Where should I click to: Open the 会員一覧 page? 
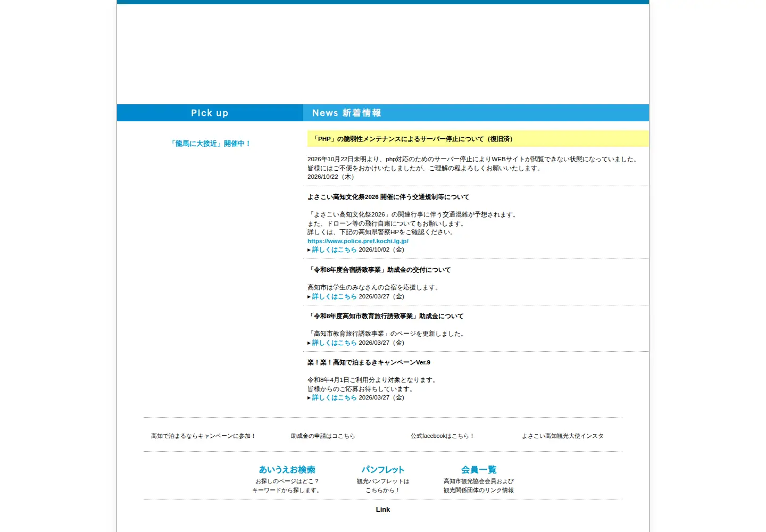(x=479, y=470)
